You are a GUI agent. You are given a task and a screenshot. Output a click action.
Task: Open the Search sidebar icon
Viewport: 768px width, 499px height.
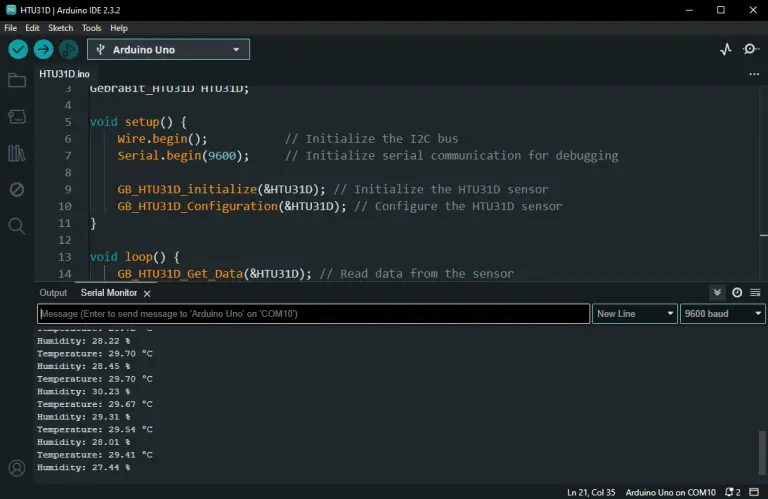tap(17, 226)
